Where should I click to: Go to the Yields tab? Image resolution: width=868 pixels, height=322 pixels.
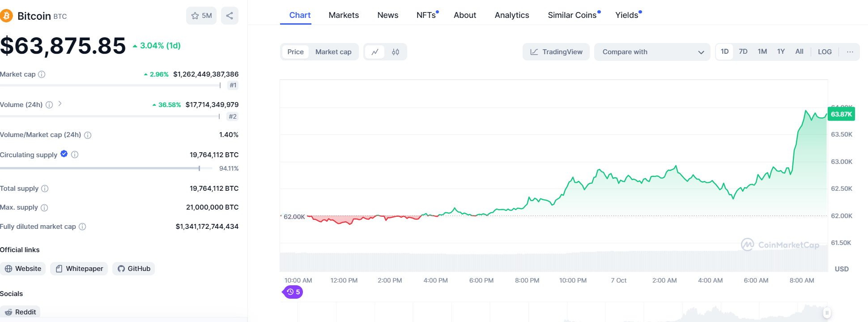pyautogui.click(x=628, y=15)
